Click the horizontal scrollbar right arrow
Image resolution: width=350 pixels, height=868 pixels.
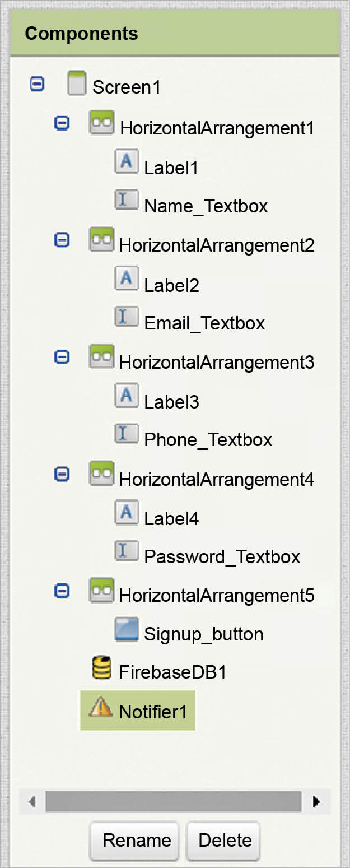click(316, 801)
